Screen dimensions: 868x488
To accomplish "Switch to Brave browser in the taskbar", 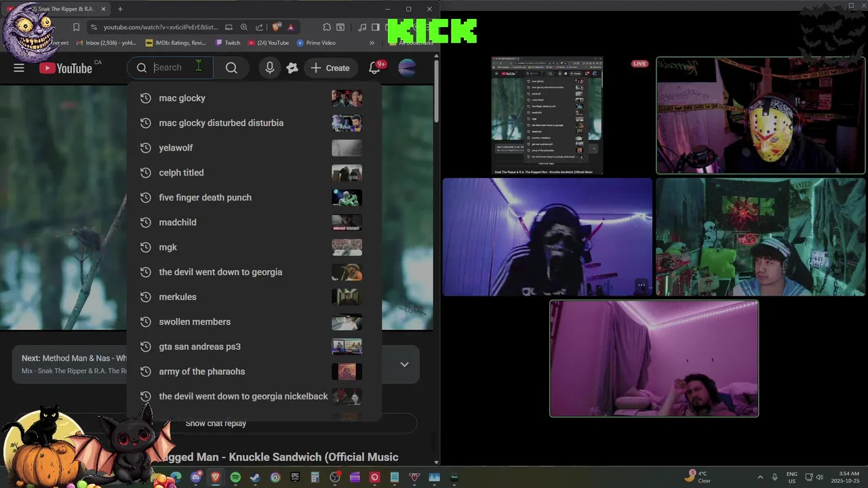I will click(216, 477).
